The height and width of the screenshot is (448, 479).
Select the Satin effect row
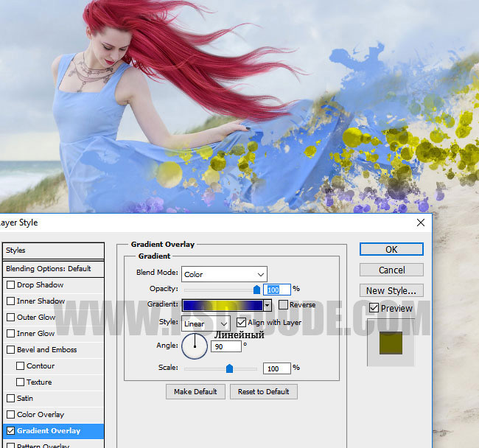click(54, 398)
